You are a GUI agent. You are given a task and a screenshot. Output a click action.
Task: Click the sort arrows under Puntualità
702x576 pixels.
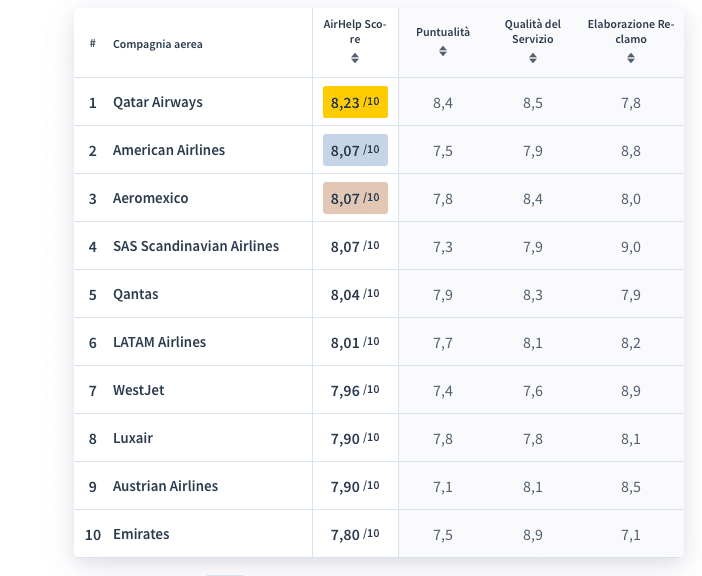coord(443,51)
